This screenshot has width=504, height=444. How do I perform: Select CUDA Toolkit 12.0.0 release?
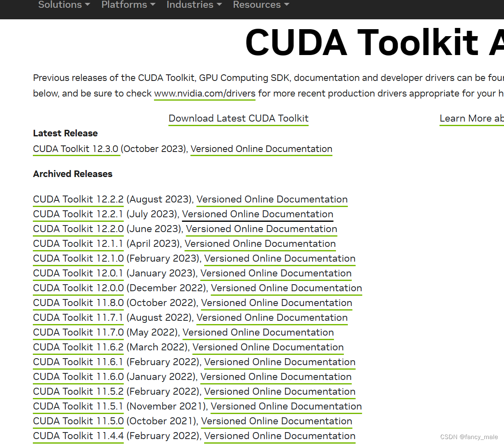[78, 288]
